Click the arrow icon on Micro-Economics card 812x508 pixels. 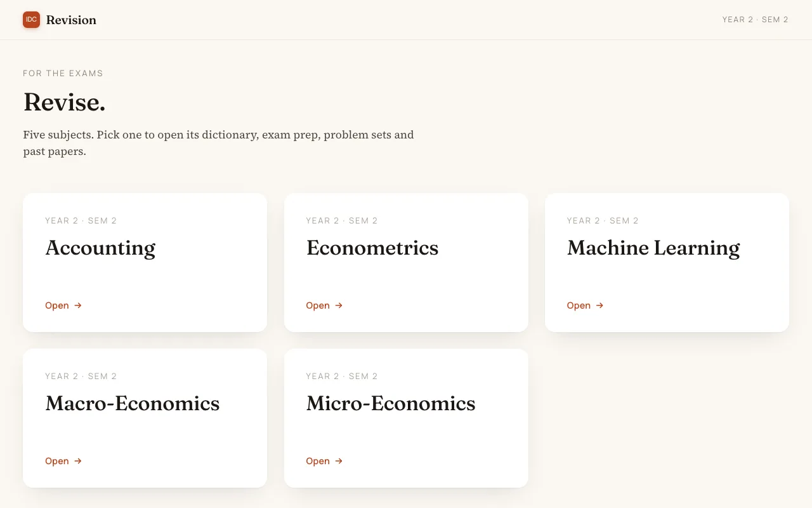pyautogui.click(x=339, y=461)
